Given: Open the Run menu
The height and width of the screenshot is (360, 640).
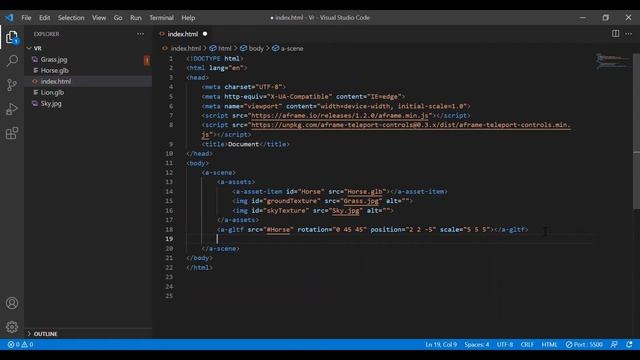Looking at the screenshot, I should [136, 18].
